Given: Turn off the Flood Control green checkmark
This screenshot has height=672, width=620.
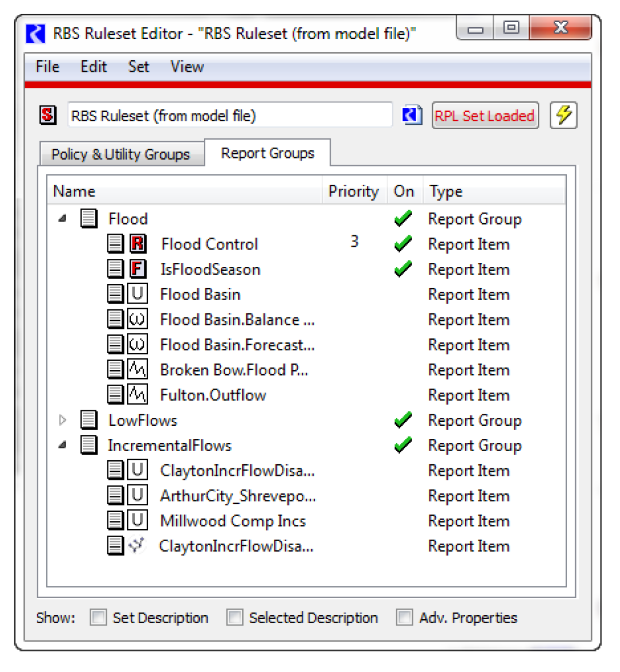Looking at the screenshot, I should pos(403,244).
